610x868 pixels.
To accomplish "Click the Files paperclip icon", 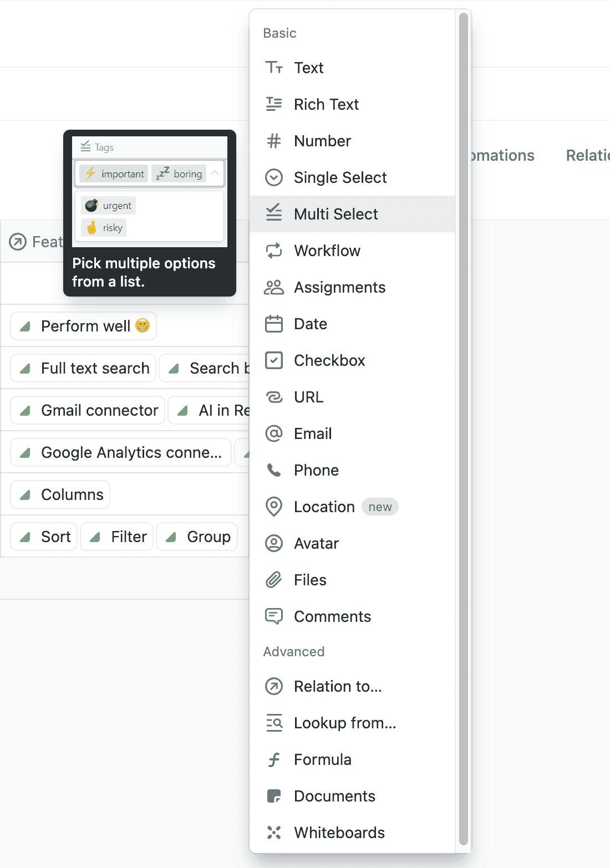I will pos(274,580).
